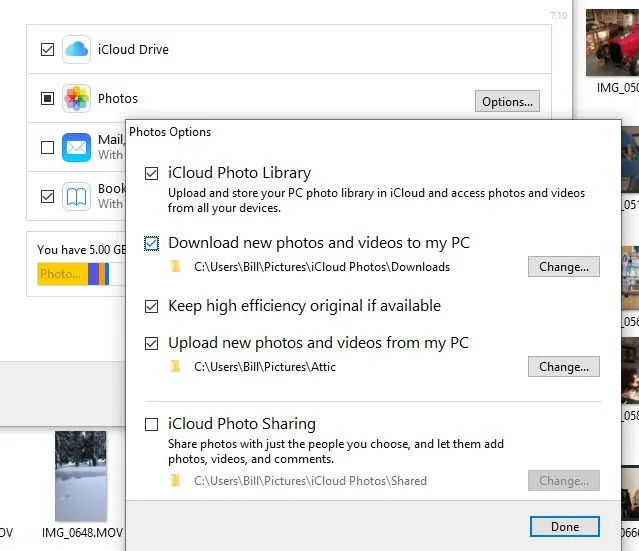Click 'You have 5.00 GB' storage text

(82, 249)
